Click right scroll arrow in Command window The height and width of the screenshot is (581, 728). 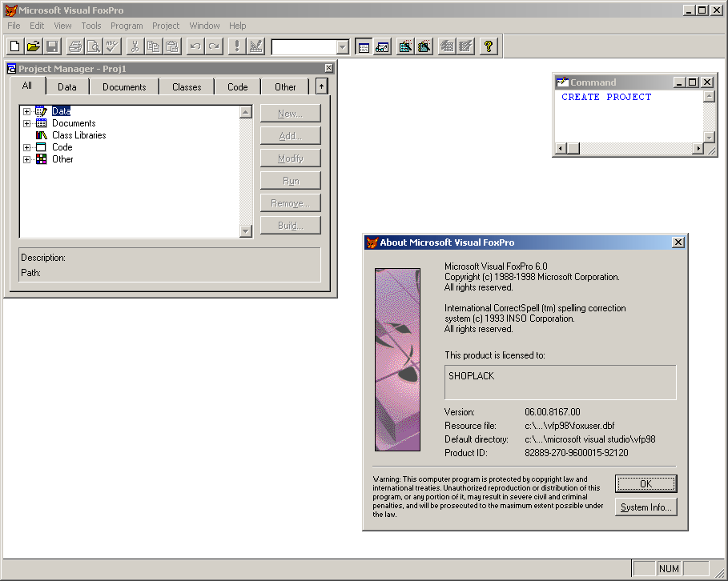[698, 149]
